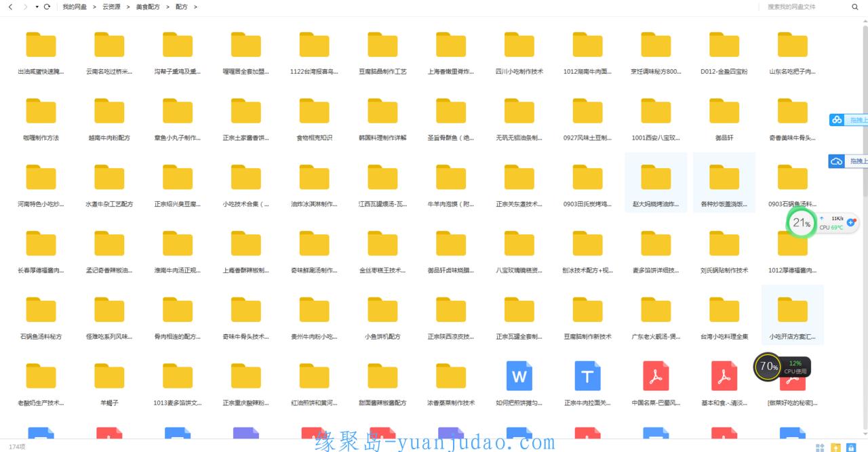Image resolution: width=868 pixels, height=452 pixels.
Task: Click the forward navigation arrow
Action: 25,7
